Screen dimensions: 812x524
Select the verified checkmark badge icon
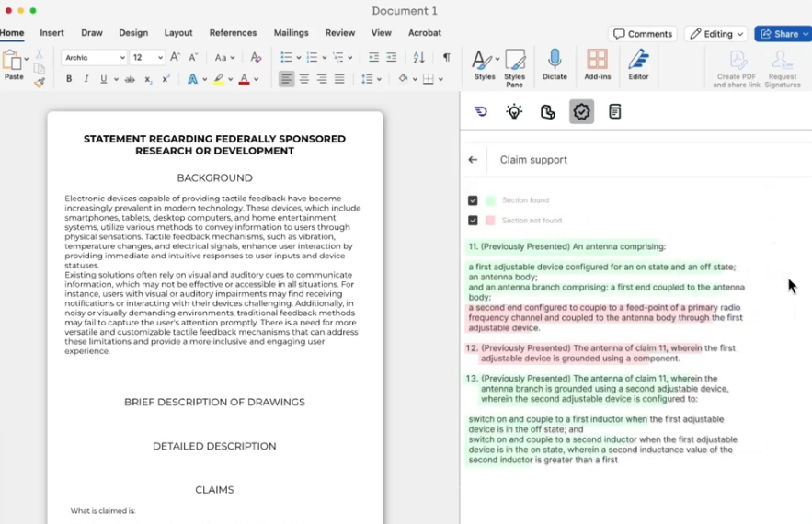point(581,111)
